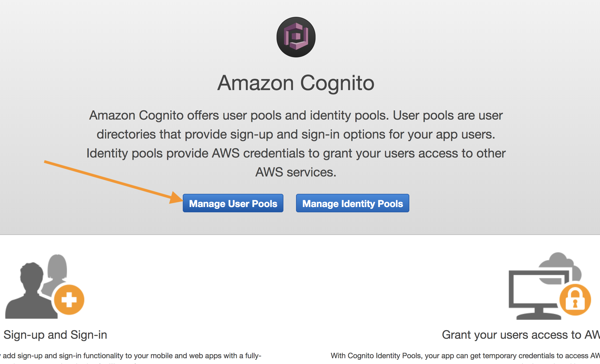Click the Amazon Cognito logo icon
Viewport: 600px width, 364px height.
tap(296, 37)
